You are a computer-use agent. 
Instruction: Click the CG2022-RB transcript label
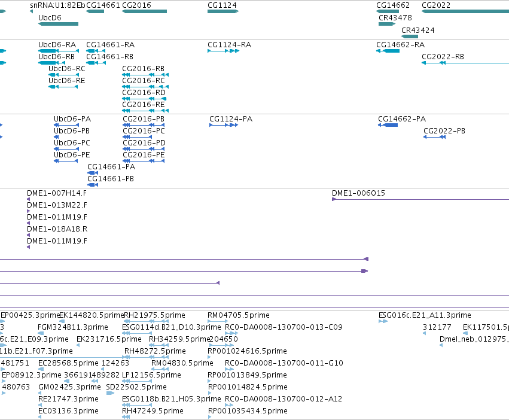(x=443, y=56)
